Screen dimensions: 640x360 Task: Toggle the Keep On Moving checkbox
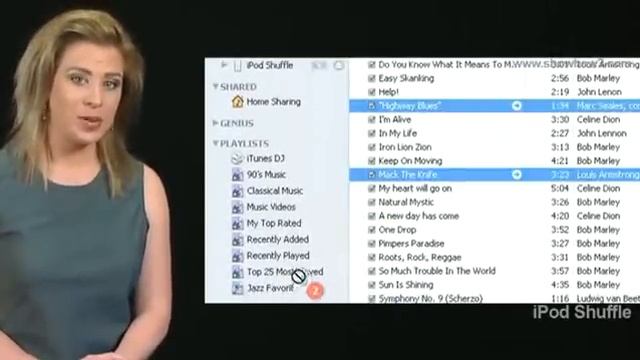(x=371, y=161)
